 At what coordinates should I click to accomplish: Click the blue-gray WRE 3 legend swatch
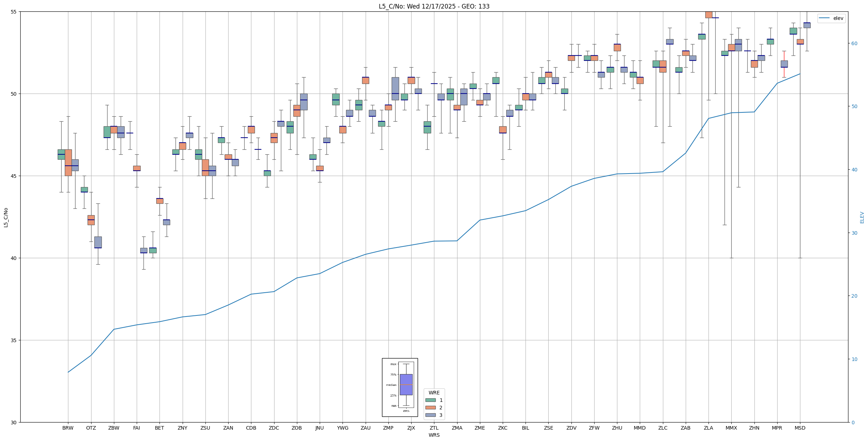pos(430,415)
